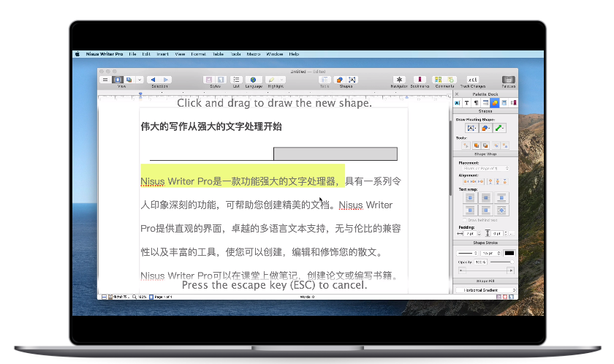Open the draw text box shape dropdown
Viewport: 614px width, 364px height.
(471, 128)
